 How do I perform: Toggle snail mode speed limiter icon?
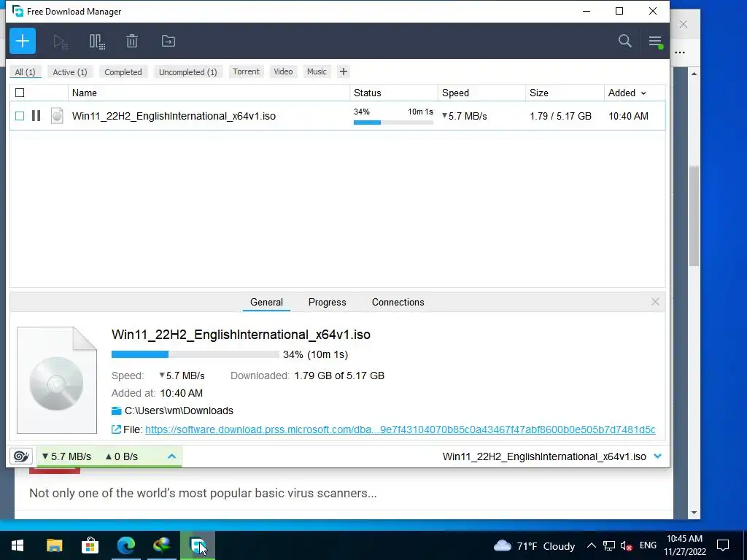(x=21, y=456)
